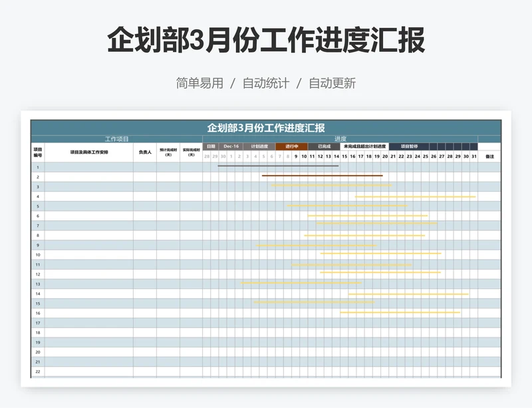Click the yellow progress bar in row 9
The width and height of the screenshot is (532, 408).
click(317, 246)
